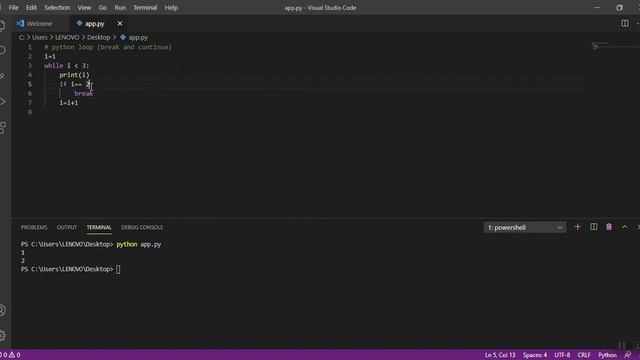Open the File menu
Screen dimensions: 640x360
pos(13,7)
